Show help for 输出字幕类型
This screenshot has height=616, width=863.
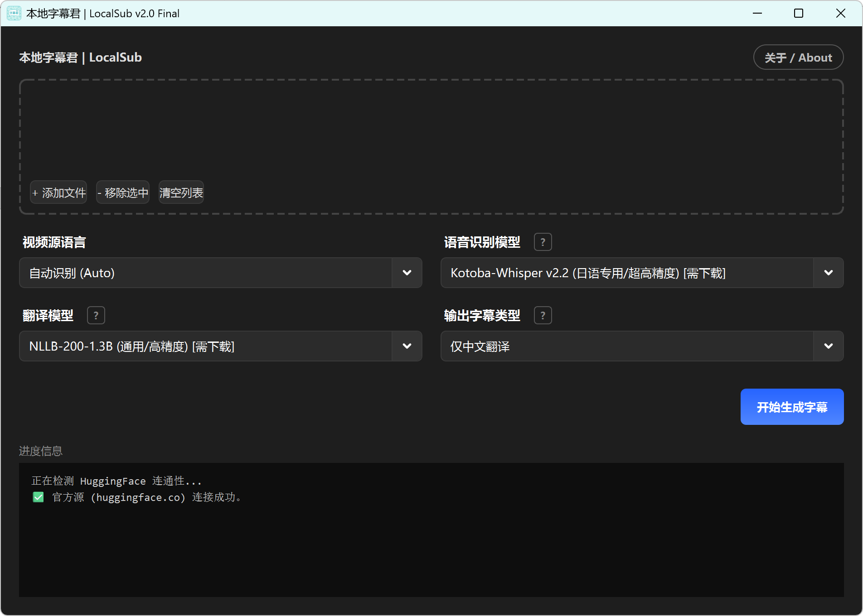click(x=543, y=315)
